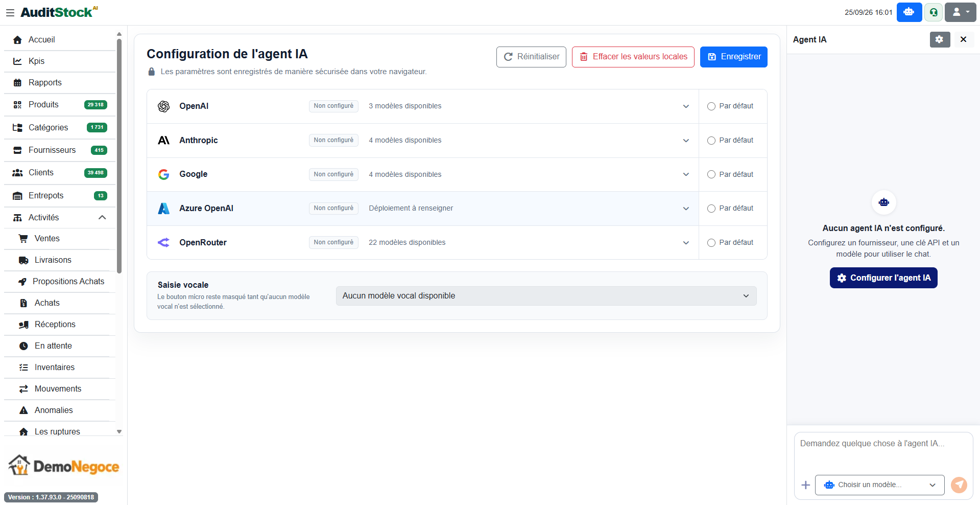Open Agent IA panel settings gear
This screenshot has width=980, height=505.
tap(940, 39)
